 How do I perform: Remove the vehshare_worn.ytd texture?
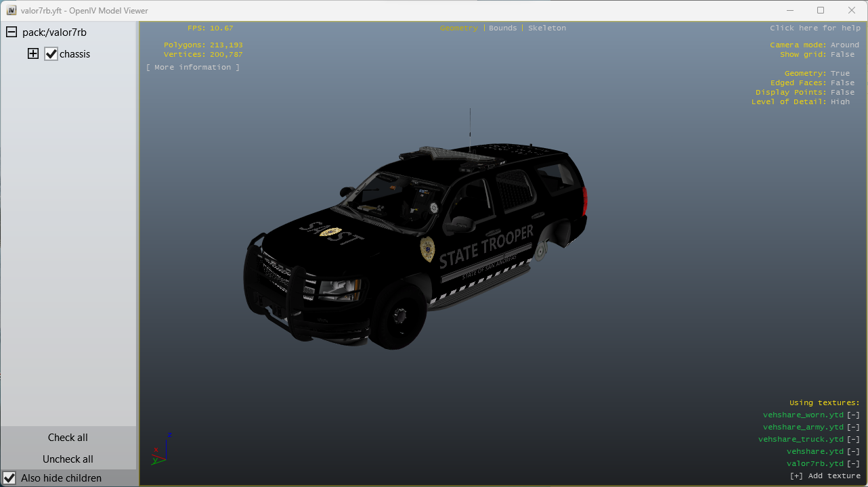(853, 415)
